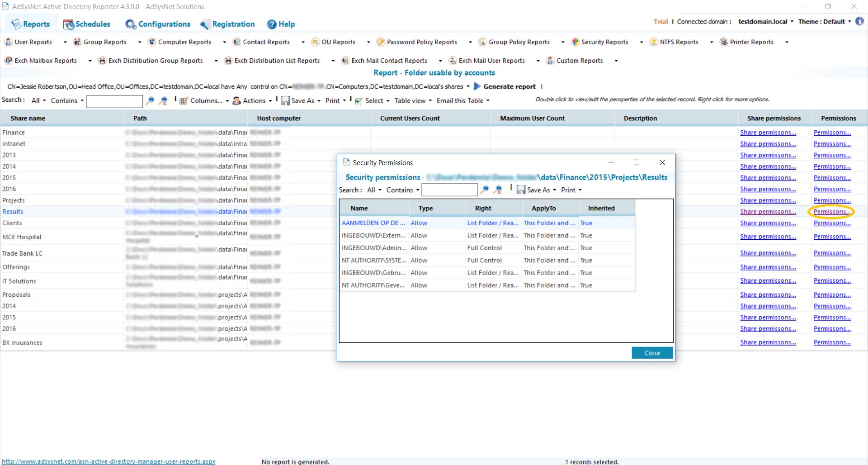Viewport: 868px width, 465px height.
Task: Click the Contact Reports icon
Action: (236, 42)
